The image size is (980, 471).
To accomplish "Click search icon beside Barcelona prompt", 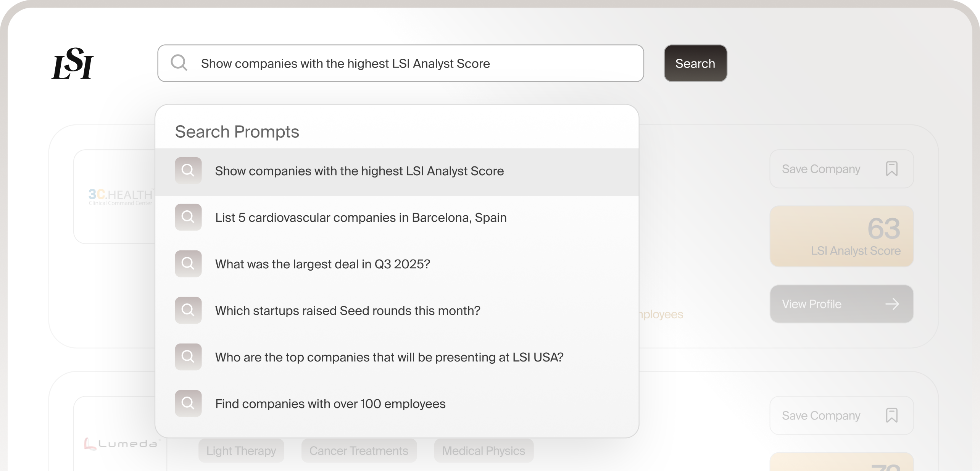I will 188,217.
